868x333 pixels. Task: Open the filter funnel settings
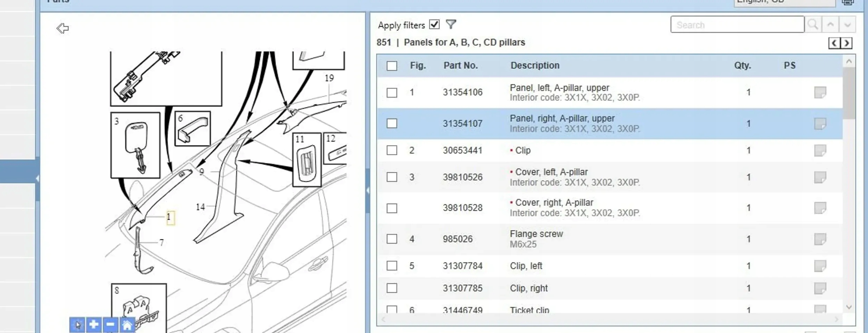(x=451, y=24)
